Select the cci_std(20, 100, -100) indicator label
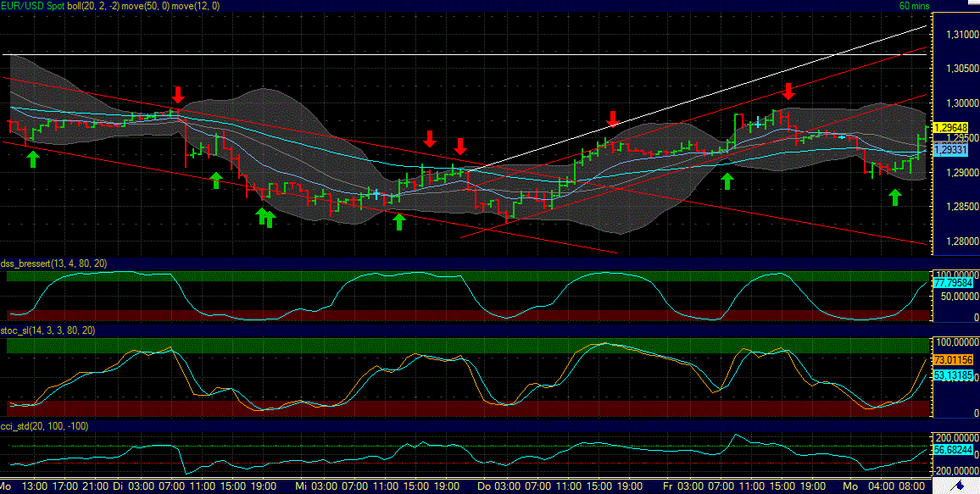 43,426
